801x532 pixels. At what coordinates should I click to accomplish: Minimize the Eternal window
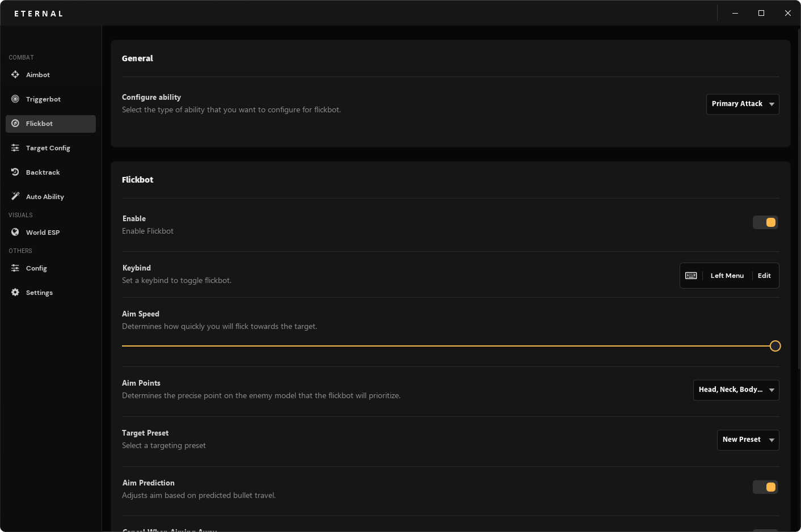pos(735,13)
